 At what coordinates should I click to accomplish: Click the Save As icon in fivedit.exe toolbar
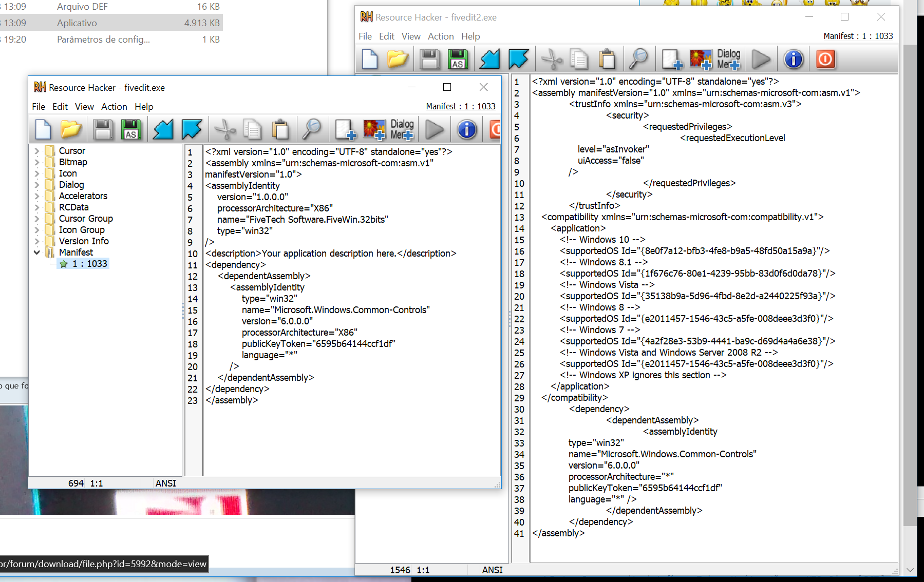[131, 129]
